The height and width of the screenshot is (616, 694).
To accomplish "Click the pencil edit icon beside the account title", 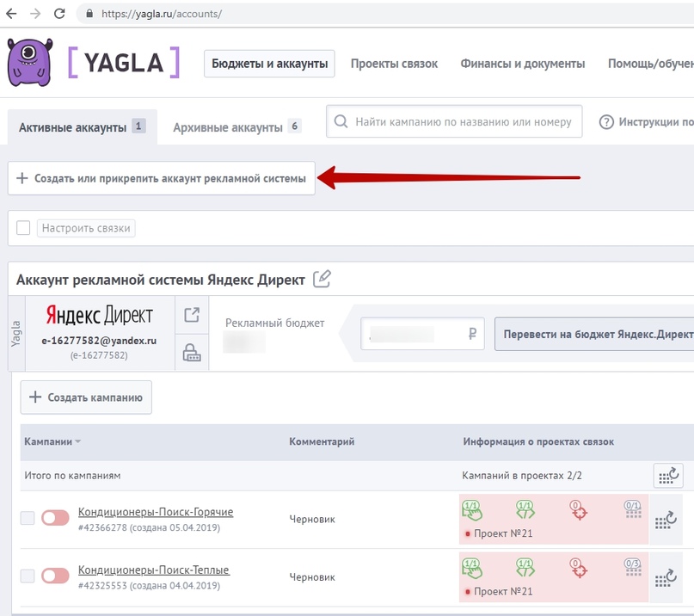I will (x=322, y=279).
